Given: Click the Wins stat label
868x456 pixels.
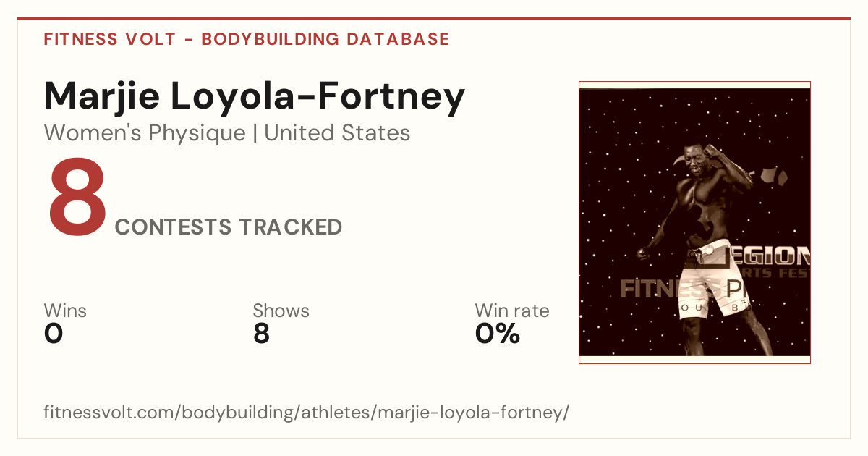Looking at the screenshot, I should [65, 311].
